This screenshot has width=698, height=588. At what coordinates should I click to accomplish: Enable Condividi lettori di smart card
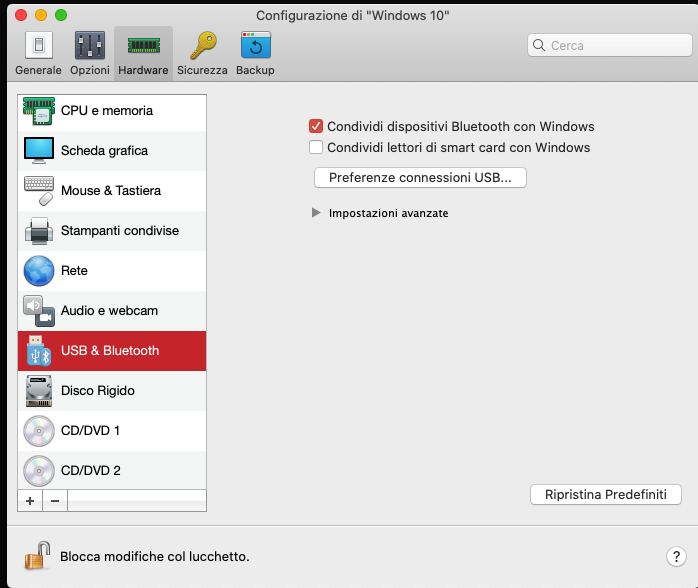point(316,147)
